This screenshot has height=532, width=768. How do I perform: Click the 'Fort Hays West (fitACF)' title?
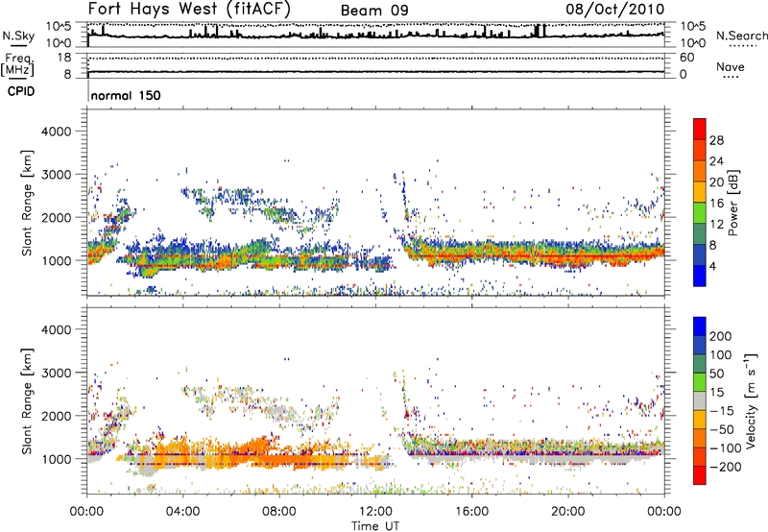[189, 9]
